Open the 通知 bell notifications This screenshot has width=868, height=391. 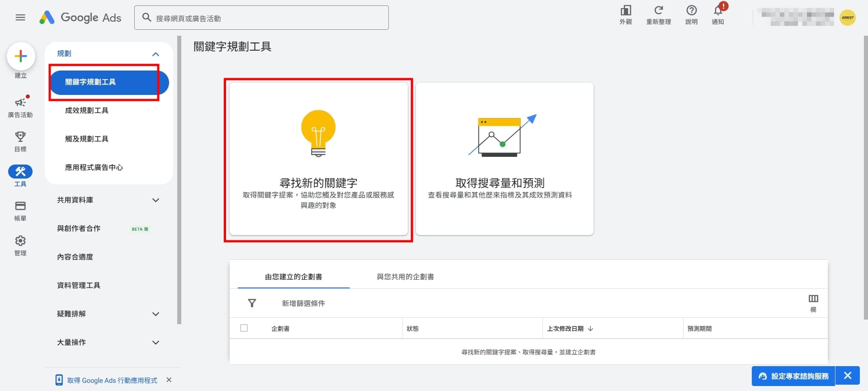pyautogui.click(x=718, y=14)
